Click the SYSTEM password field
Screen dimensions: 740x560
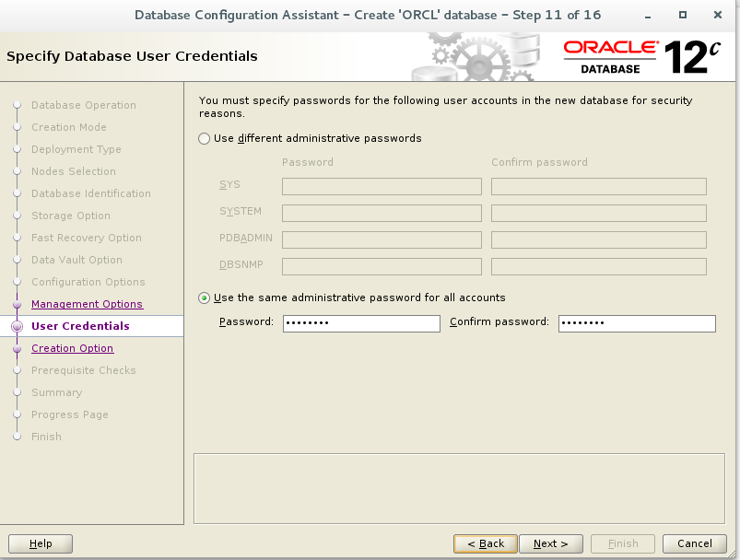382,213
